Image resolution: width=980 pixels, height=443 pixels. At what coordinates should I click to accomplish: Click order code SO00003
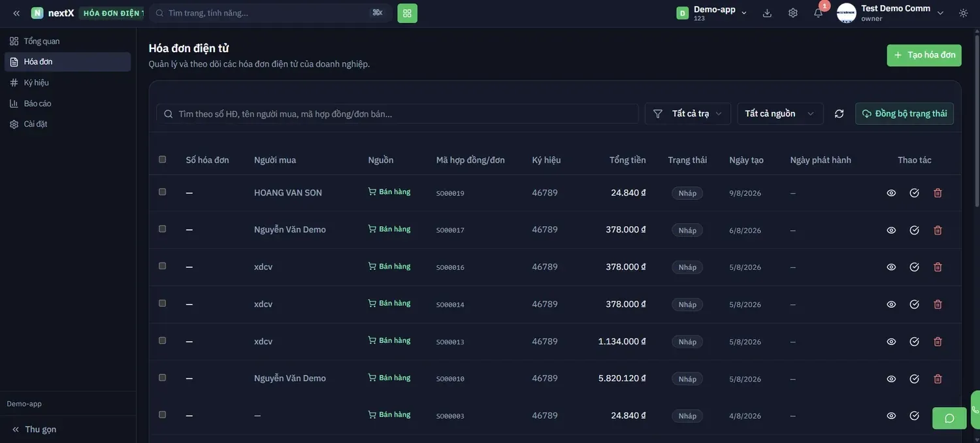click(450, 416)
